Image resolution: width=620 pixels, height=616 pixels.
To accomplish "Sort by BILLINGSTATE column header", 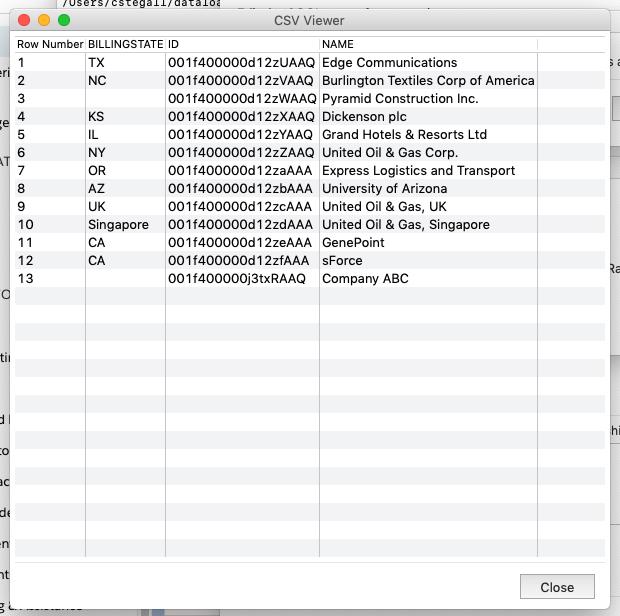I will [125, 44].
